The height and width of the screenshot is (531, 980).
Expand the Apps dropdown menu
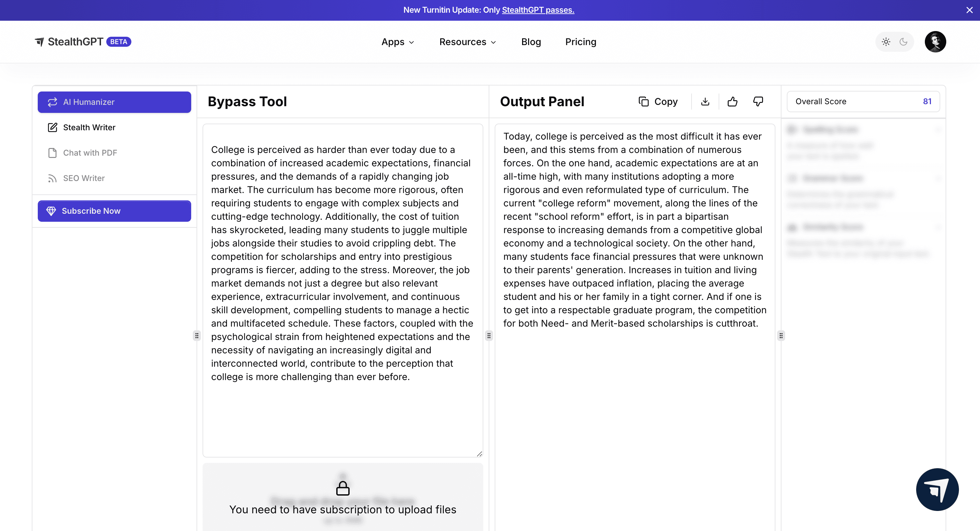pos(397,42)
